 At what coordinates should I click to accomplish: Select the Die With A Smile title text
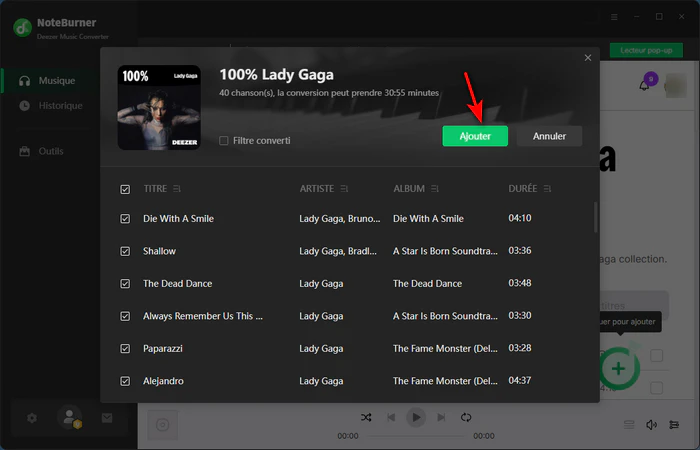pos(178,219)
